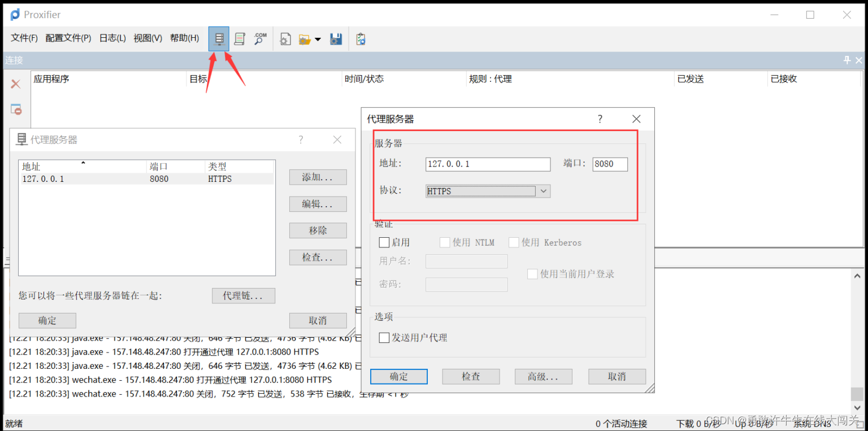This screenshot has height=431, width=868.
Task: Toggle the 使用 Kerberos checkbox
Action: click(x=514, y=242)
